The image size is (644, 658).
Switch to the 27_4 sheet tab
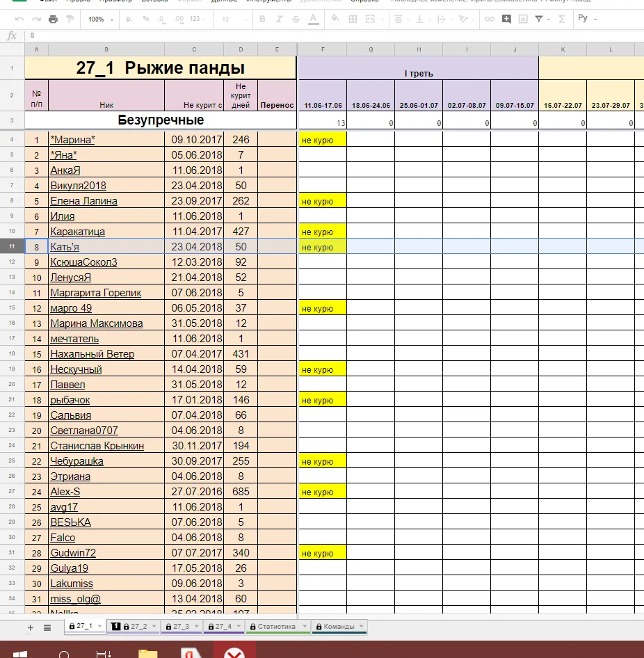(x=224, y=627)
